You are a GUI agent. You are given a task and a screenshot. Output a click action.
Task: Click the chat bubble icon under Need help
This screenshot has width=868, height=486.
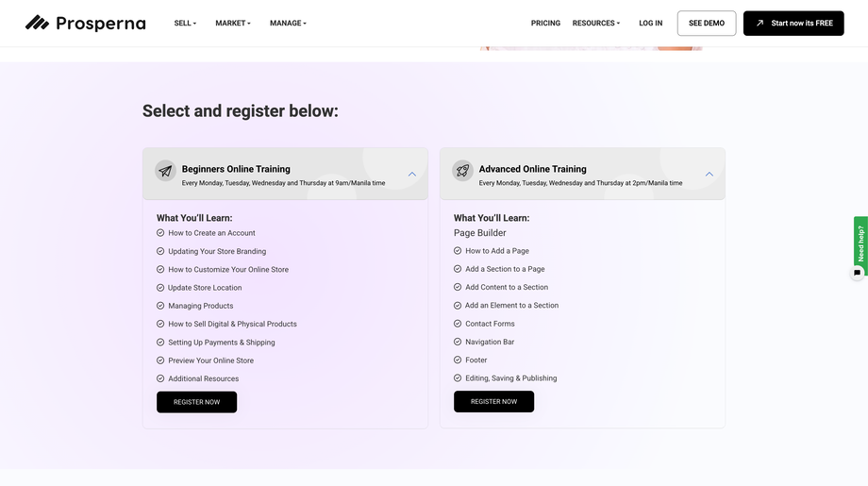pyautogui.click(x=858, y=273)
